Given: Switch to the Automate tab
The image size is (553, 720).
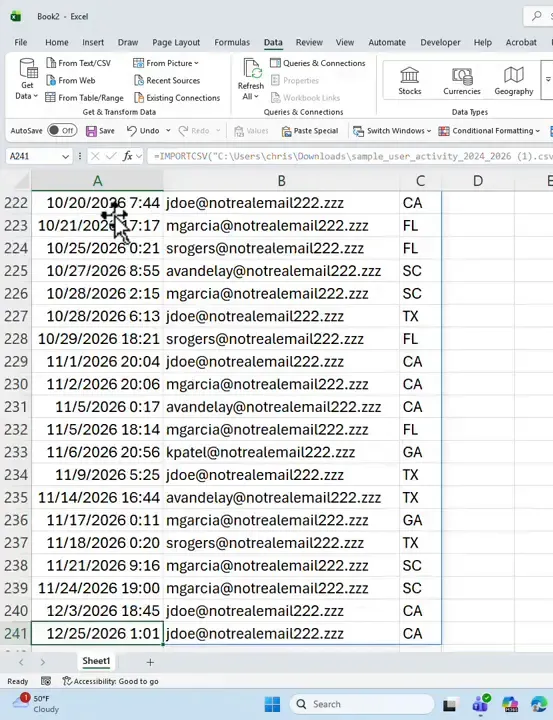Looking at the screenshot, I should click(x=387, y=42).
